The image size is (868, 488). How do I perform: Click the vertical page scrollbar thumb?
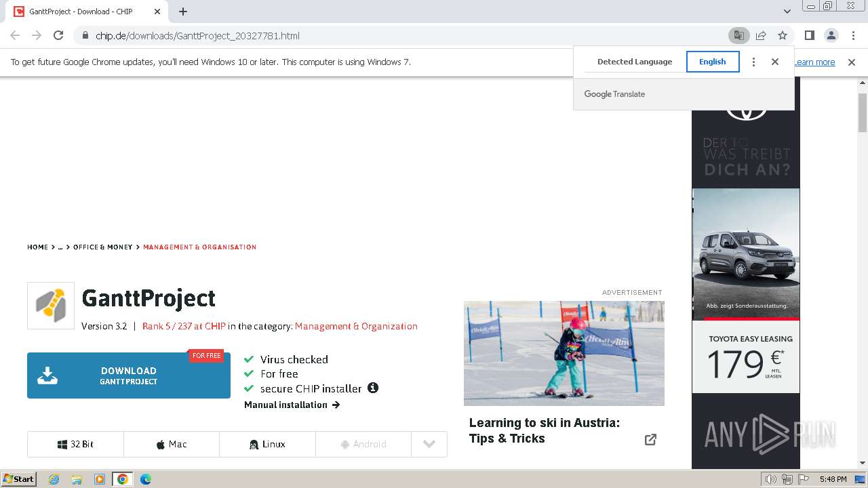pyautogui.click(x=863, y=113)
